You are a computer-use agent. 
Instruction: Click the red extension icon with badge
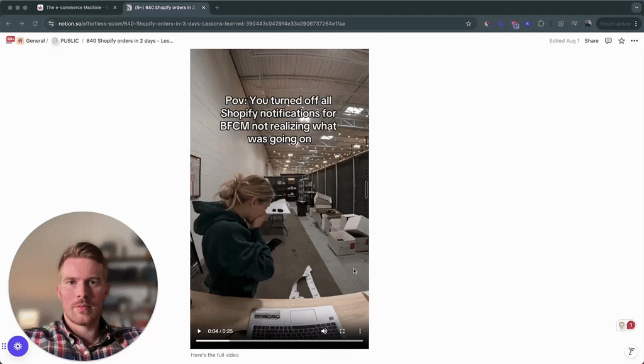pos(514,25)
